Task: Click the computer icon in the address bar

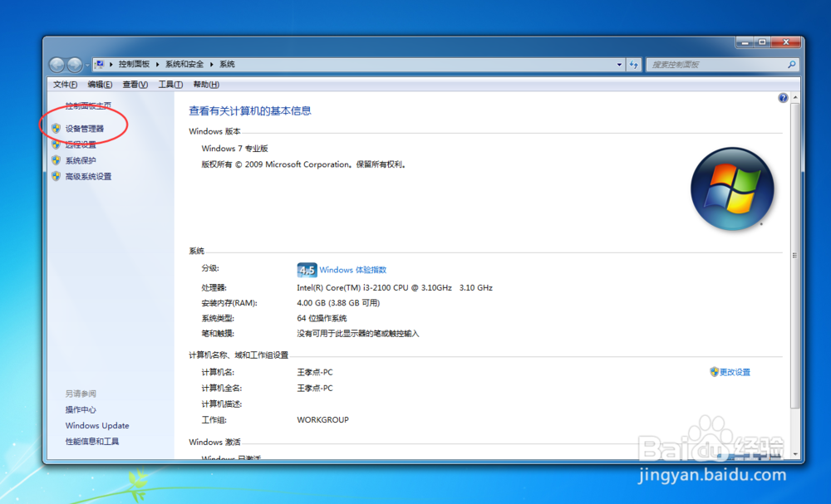Action: pyautogui.click(x=100, y=64)
